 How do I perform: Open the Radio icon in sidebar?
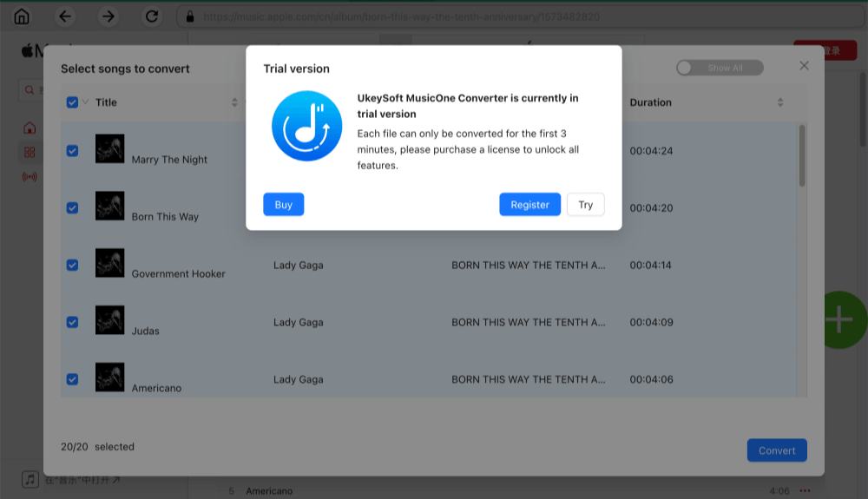point(30,177)
